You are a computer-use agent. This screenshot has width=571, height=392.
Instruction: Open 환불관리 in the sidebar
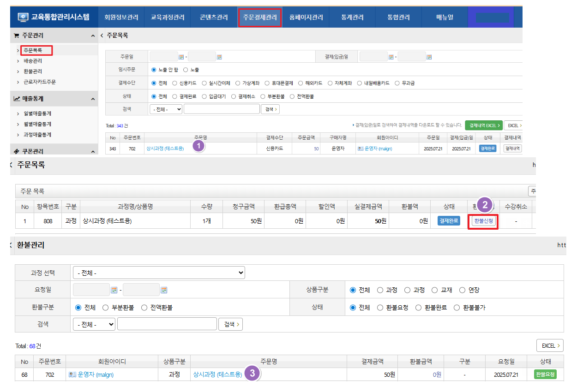33,71
